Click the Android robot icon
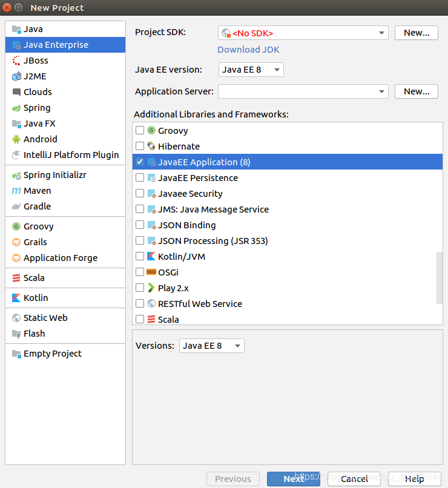 (x=16, y=139)
